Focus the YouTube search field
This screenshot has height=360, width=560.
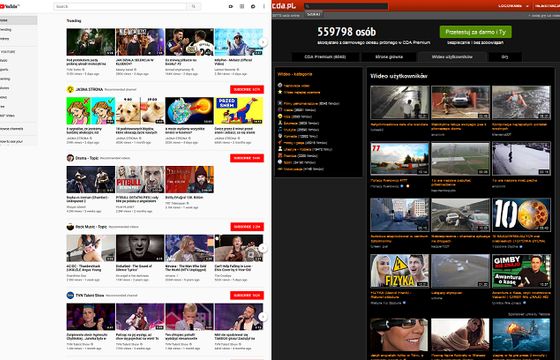(x=120, y=6)
